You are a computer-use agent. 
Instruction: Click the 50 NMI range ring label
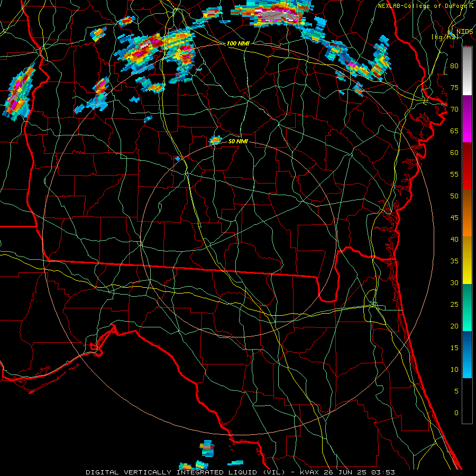click(238, 141)
